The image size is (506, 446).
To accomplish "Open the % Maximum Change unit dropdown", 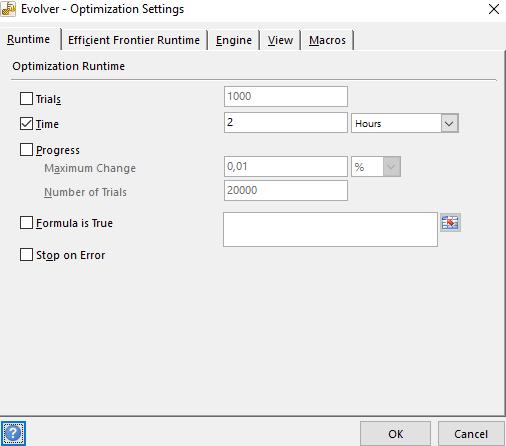I will coord(376,166).
